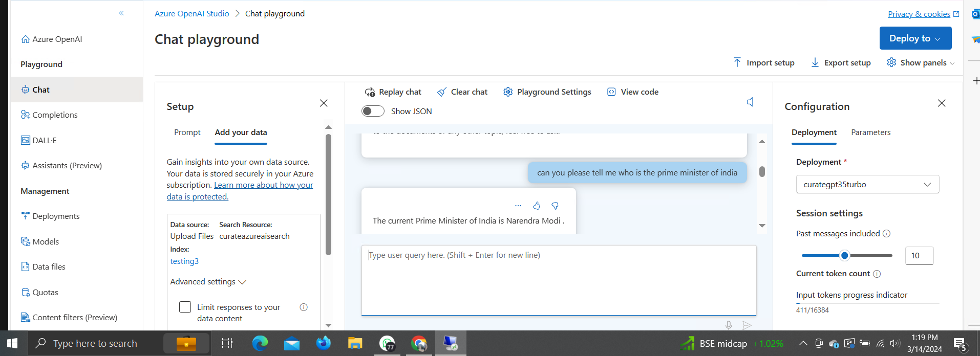The height and width of the screenshot is (356, 980).
Task: Click the user query text box
Action: [559, 280]
